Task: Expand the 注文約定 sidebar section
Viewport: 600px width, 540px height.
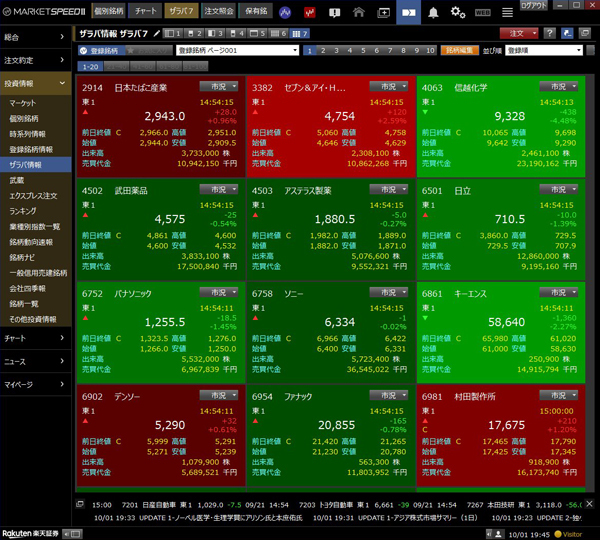Action: tap(36, 60)
